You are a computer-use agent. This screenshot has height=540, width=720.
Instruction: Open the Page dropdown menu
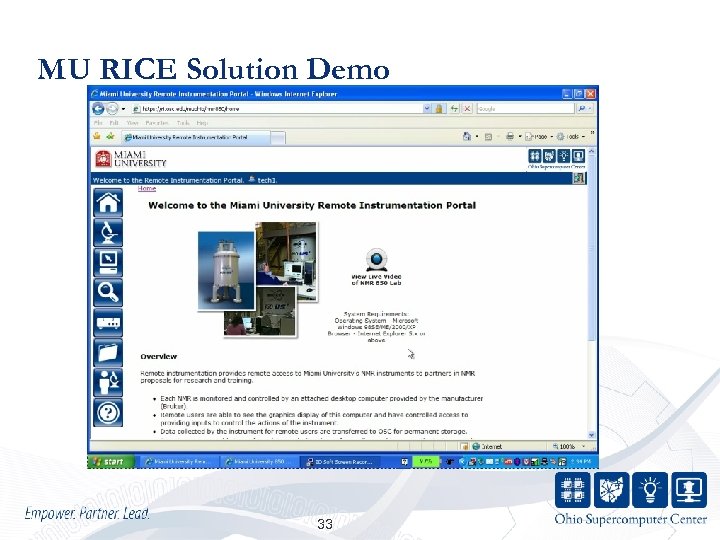539,136
